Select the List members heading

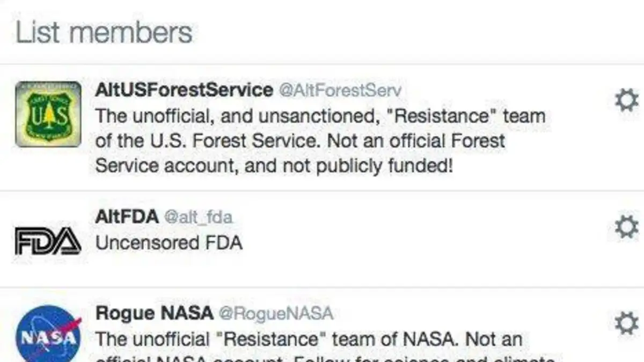click(x=104, y=32)
